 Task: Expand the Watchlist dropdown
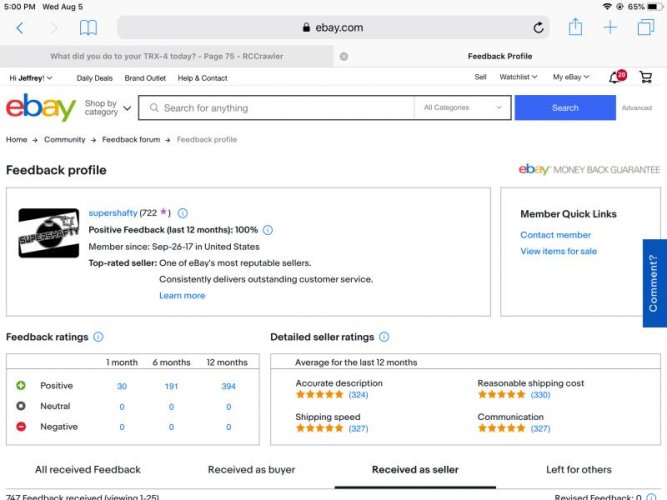point(518,77)
